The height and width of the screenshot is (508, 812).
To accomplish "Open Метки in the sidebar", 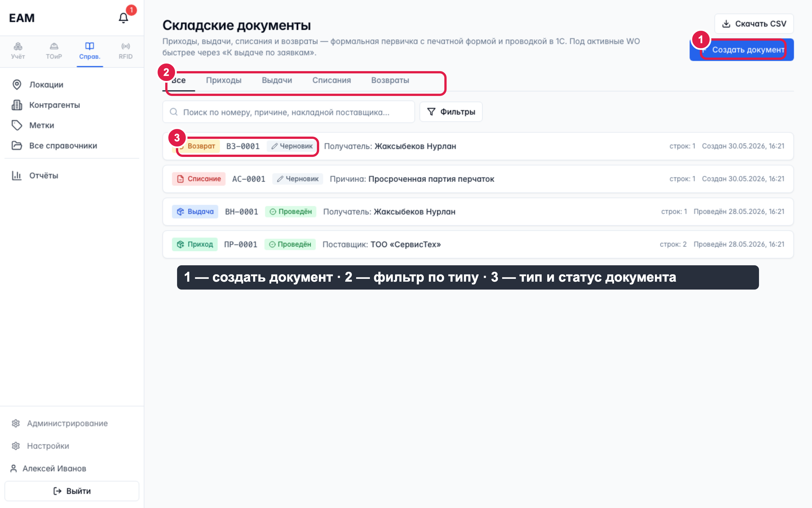I will pos(72,125).
